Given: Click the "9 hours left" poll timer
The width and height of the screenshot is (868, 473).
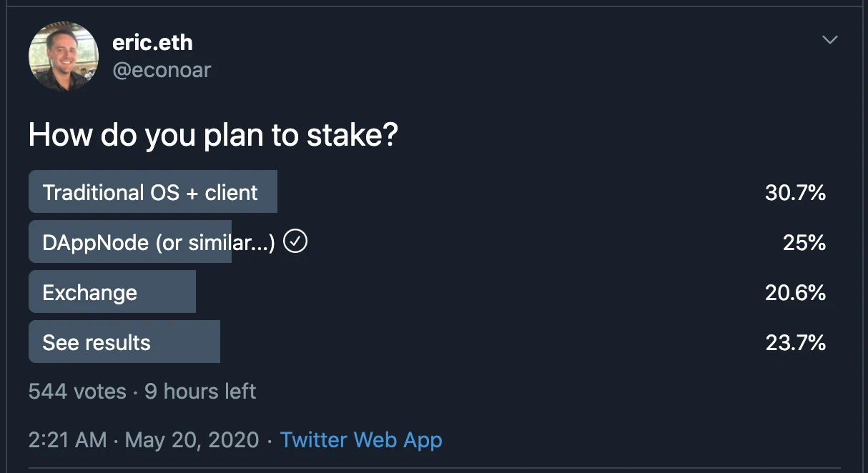Looking at the screenshot, I should point(200,392).
